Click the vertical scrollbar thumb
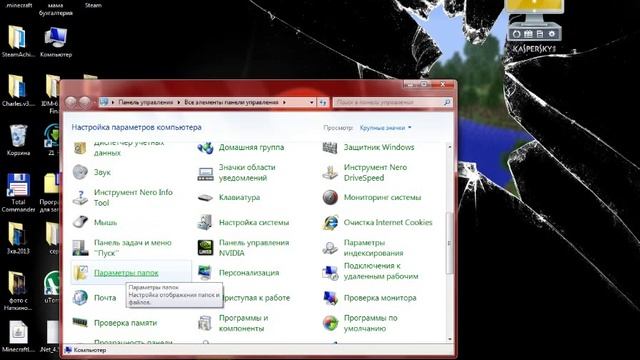Screen dimensions: 640x360 [450, 243]
